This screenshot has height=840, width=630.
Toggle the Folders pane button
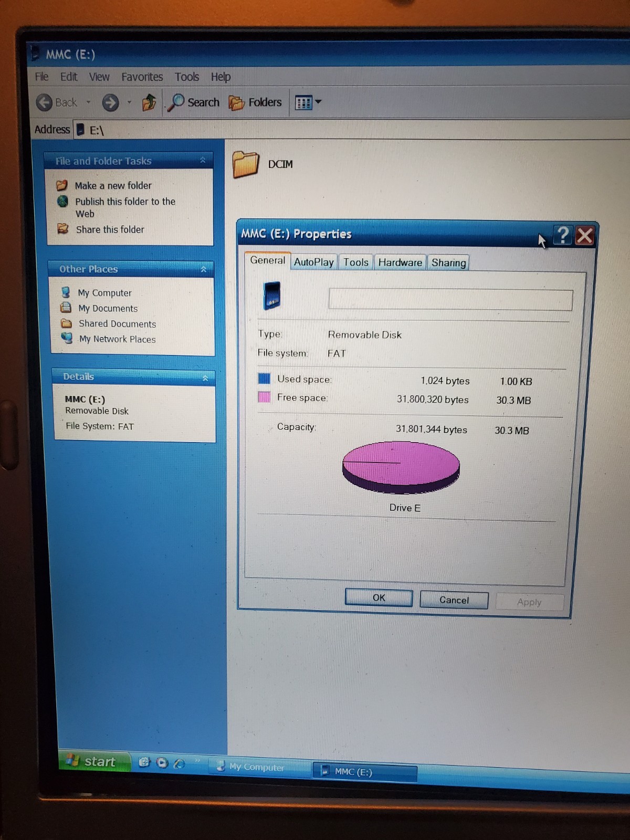(256, 102)
